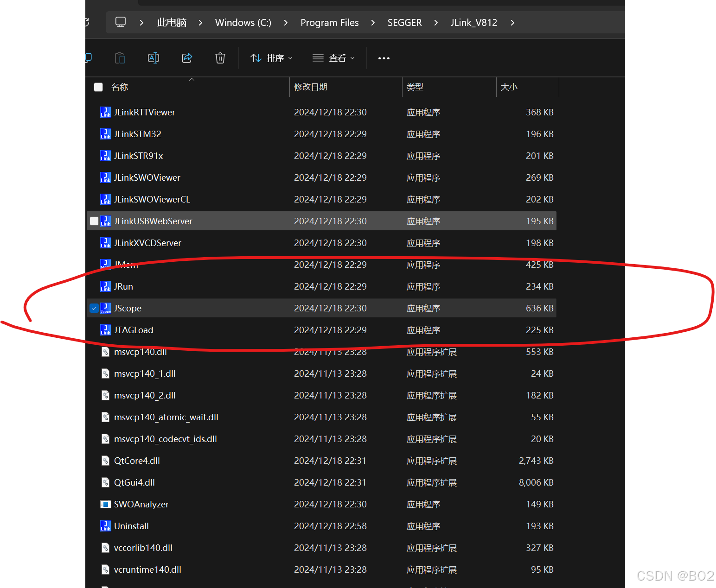Click the SWOAnalyzer application icon
Viewport: 716px width, 588px height.
pyautogui.click(x=106, y=504)
